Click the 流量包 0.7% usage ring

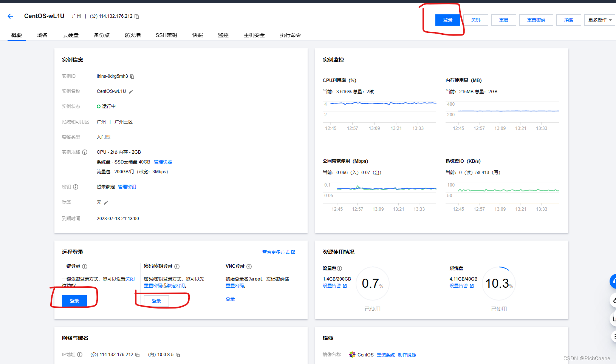[x=373, y=284]
